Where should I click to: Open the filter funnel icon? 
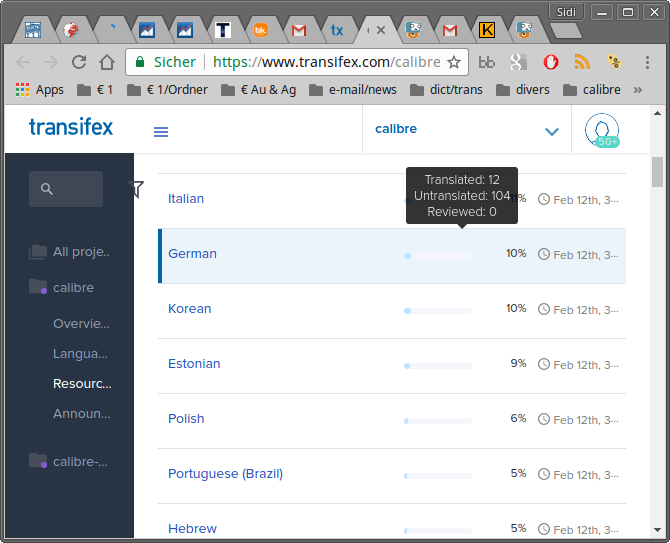pos(136,189)
